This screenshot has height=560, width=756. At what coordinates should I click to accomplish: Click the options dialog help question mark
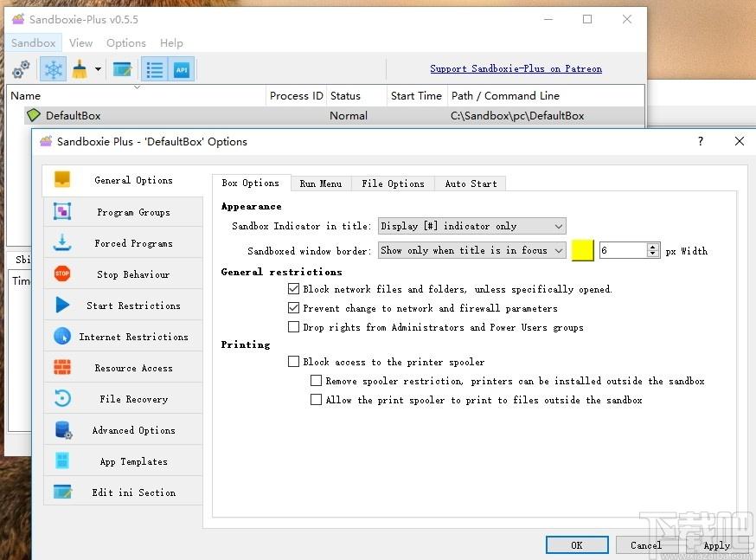[x=701, y=141]
